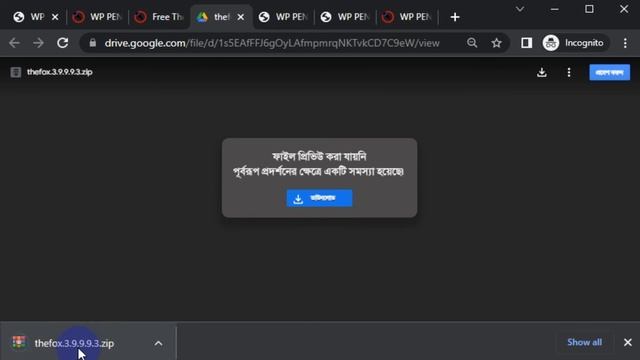
Task: Close the first WP tab
Action: tap(55, 17)
